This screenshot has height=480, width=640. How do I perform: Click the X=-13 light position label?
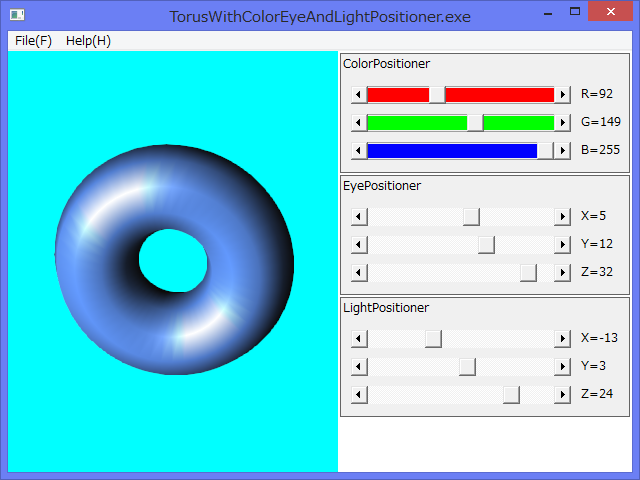coord(599,338)
